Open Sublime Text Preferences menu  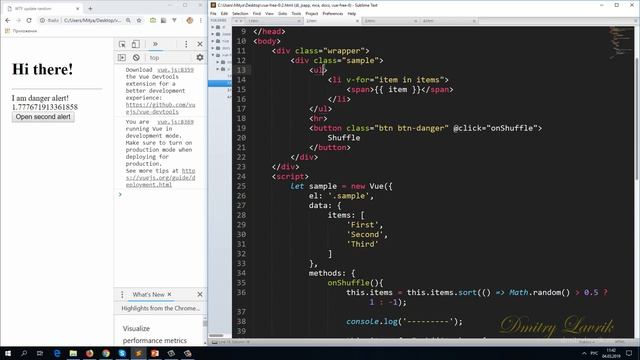333,13
